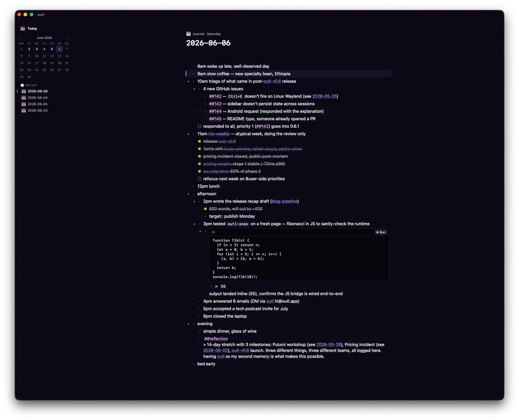Open the Today journal in sidebar

tap(32, 29)
